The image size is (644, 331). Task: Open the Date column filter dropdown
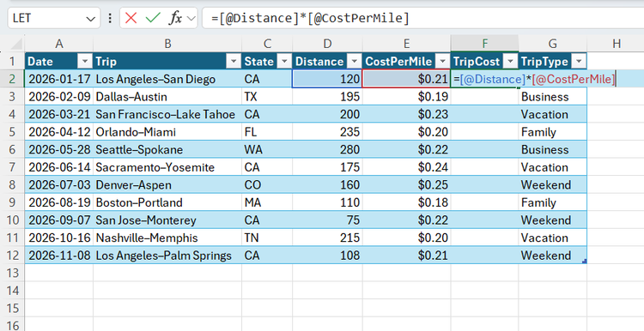85,62
